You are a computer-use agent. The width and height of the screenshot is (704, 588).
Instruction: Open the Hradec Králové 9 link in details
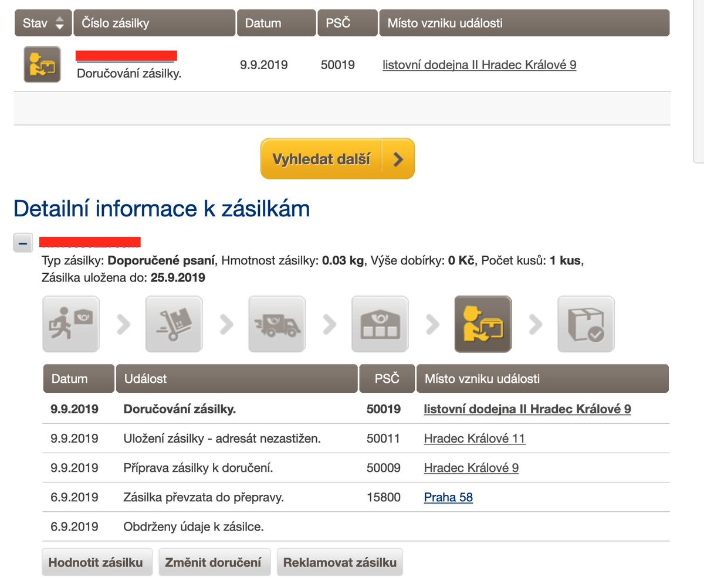(x=471, y=468)
